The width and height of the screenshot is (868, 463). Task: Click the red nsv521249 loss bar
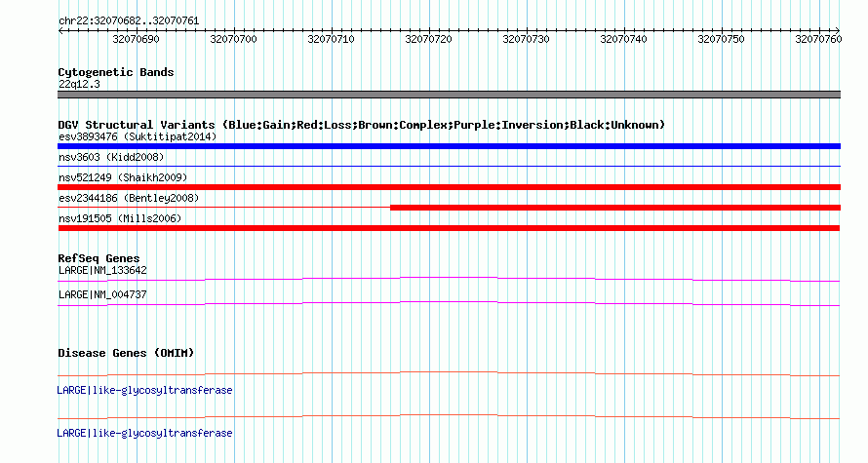click(449, 187)
